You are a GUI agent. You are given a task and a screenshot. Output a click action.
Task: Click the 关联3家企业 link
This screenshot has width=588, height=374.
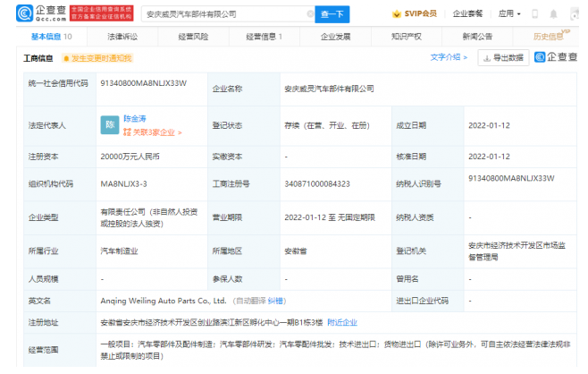(153, 132)
